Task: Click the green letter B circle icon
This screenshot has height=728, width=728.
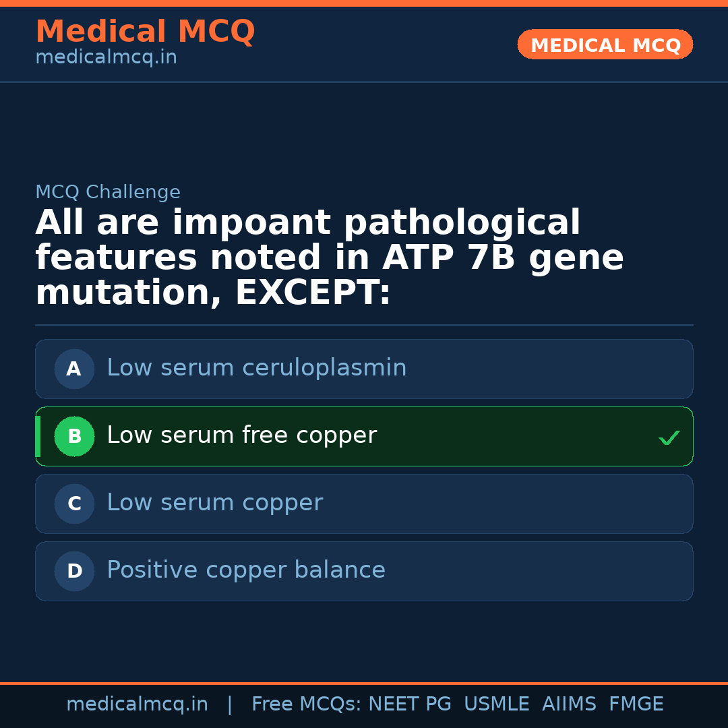Action: click(x=74, y=436)
